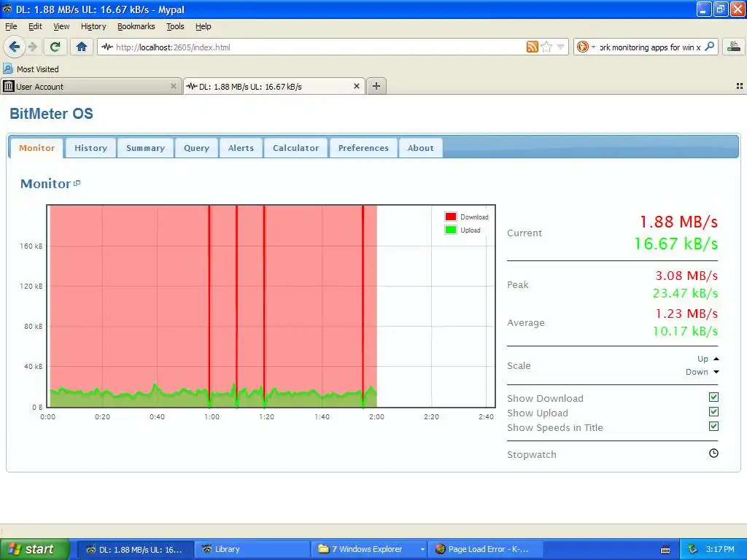Click the BitMeter OS heading
The image size is (747, 560).
52,113
